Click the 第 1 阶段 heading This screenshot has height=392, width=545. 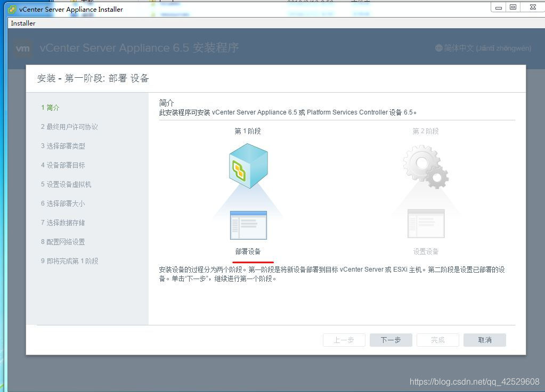tap(248, 131)
